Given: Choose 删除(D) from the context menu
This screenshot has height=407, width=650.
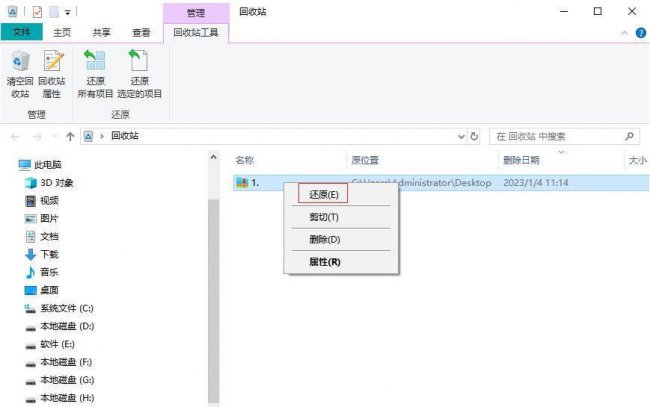Looking at the screenshot, I should click(325, 239).
